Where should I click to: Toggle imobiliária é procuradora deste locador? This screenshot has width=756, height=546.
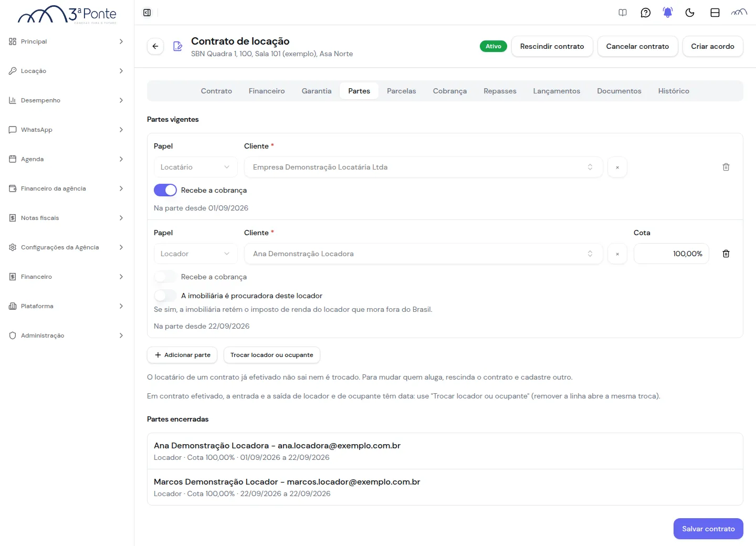pos(165,296)
